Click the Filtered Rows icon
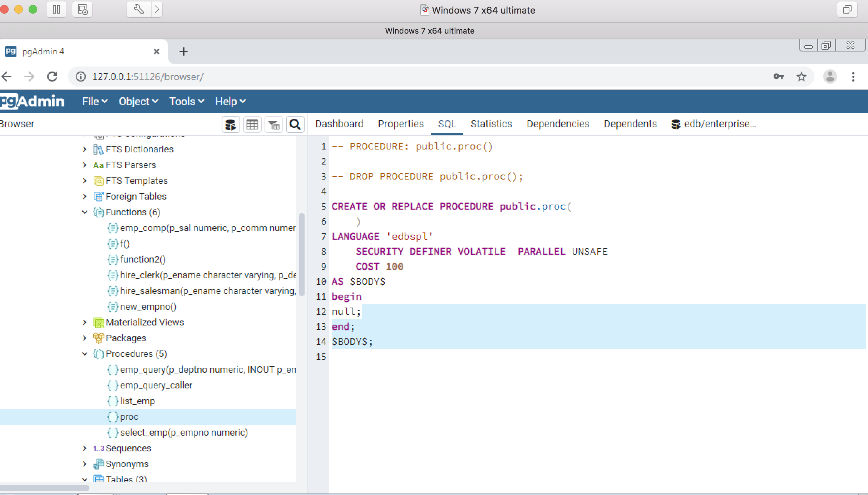Viewport: 868px width, 495px height. click(274, 124)
